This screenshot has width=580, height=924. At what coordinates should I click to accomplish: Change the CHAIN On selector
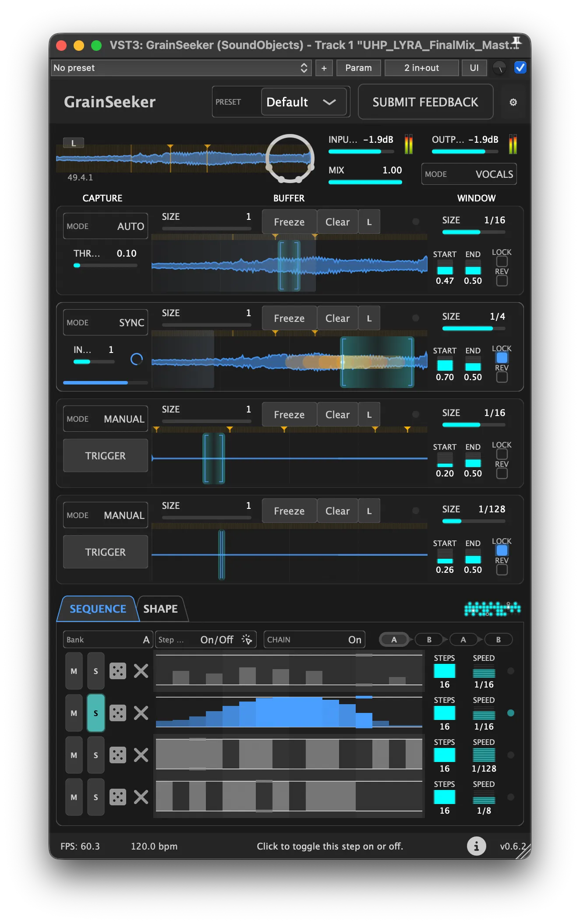click(315, 639)
